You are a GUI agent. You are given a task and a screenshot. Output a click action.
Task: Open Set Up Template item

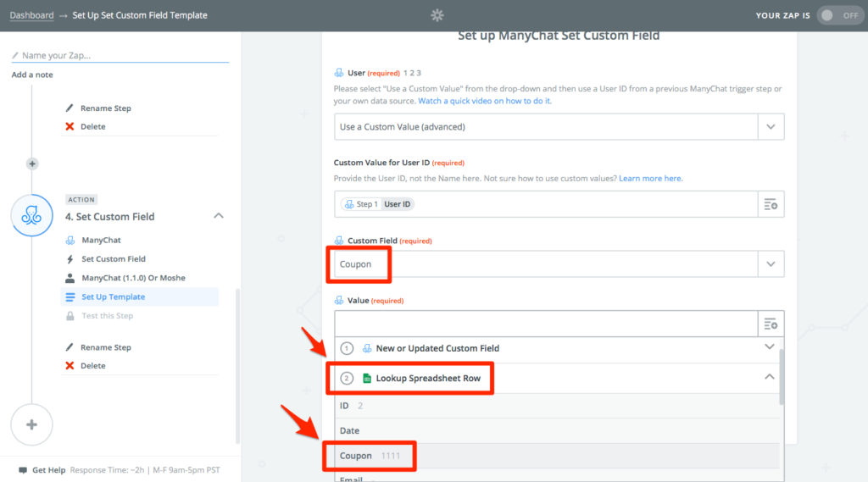(140, 297)
